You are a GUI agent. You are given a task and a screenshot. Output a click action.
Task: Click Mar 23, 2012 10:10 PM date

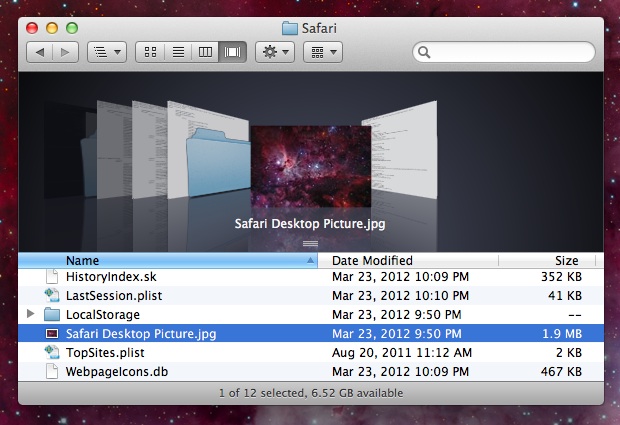tap(400, 296)
